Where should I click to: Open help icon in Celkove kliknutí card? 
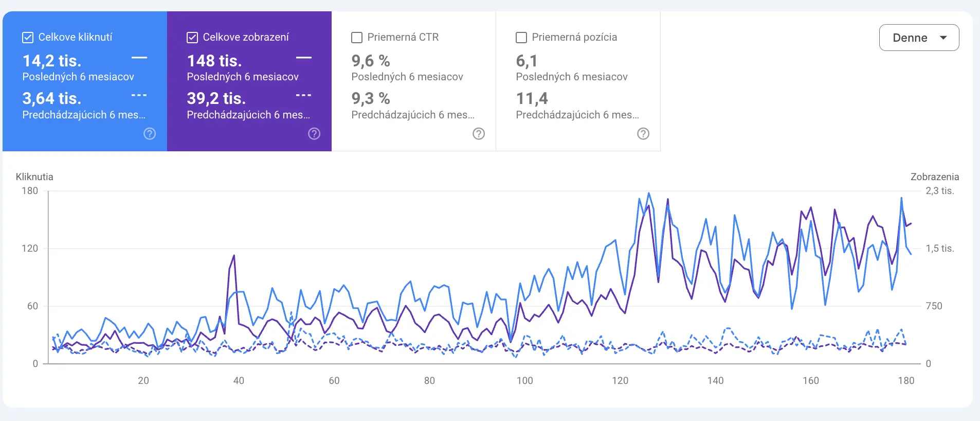150,134
